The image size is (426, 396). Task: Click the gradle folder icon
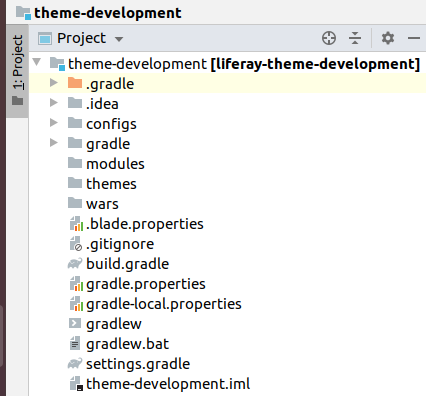coord(75,142)
